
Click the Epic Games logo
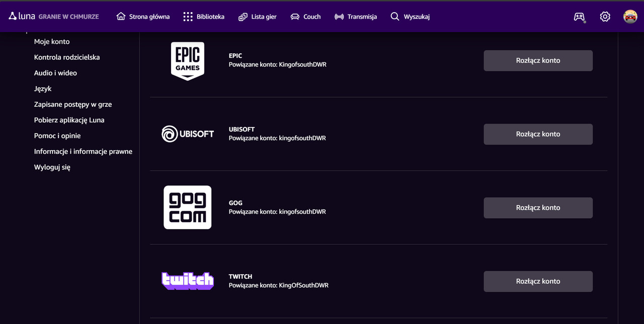188,60
